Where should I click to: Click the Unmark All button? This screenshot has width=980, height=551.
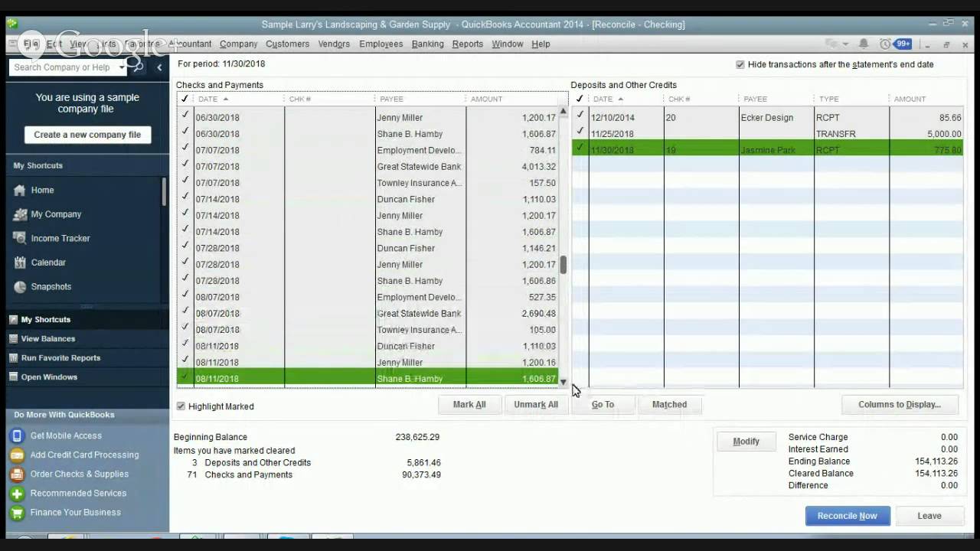tap(536, 405)
